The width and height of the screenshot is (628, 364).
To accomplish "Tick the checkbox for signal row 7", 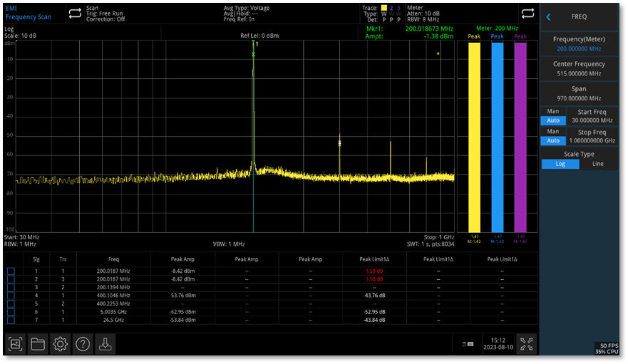I will 11,319.
